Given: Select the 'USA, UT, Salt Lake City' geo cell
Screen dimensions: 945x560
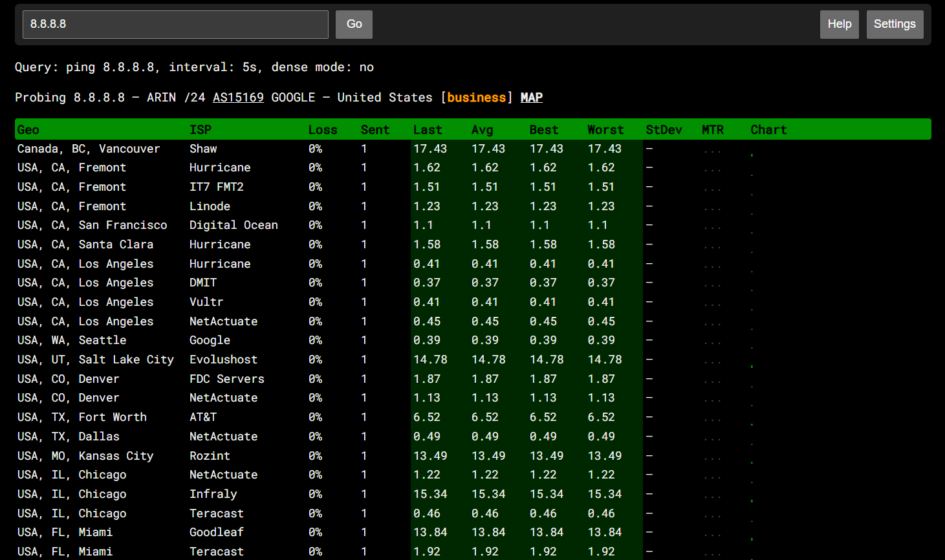Looking at the screenshot, I should coord(96,360).
